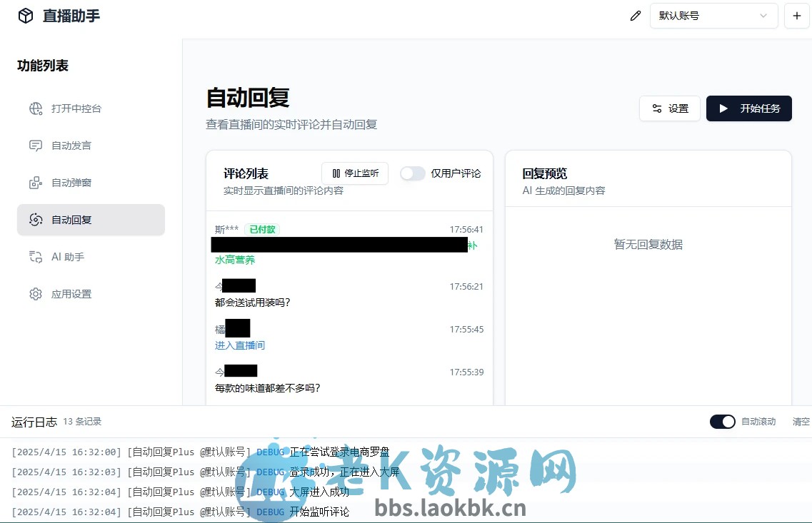Screen dimensions: 812x523
Task: Open 应用设置 in the sidebar
Action: point(91,295)
